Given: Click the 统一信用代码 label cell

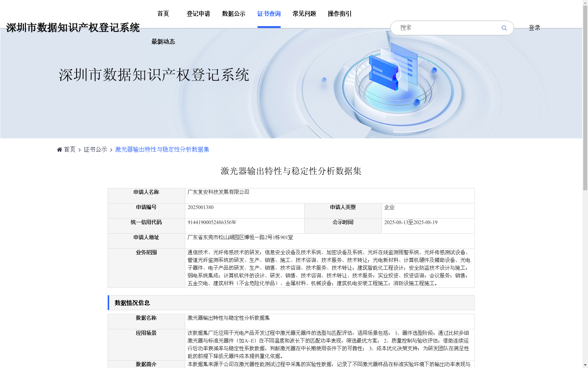Looking at the screenshot, I should 146,226.
